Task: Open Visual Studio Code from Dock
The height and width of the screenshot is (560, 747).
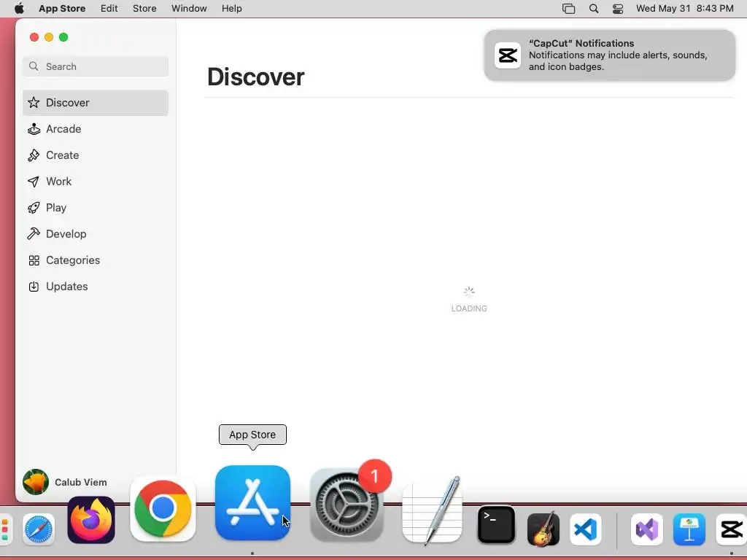Action: [586, 529]
